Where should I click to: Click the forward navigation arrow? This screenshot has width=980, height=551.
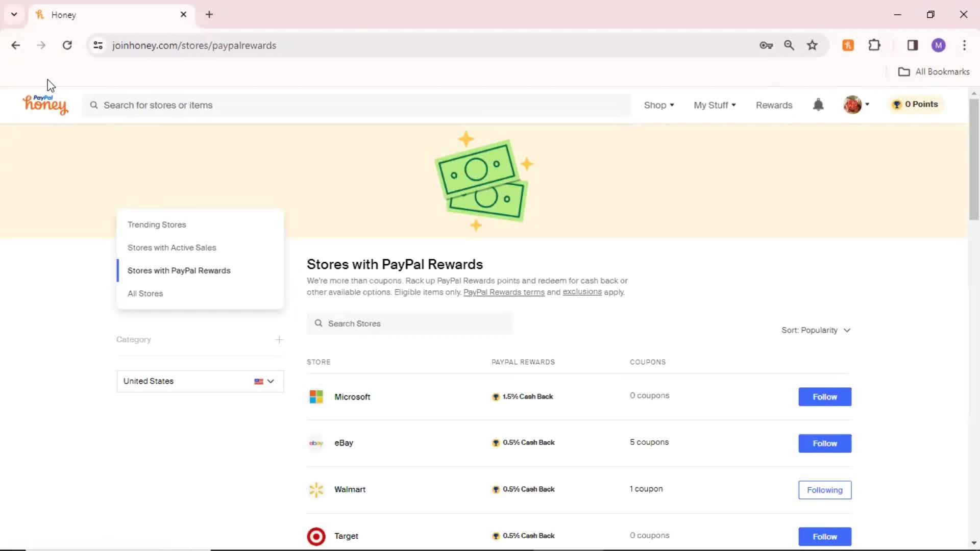[x=41, y=45]
